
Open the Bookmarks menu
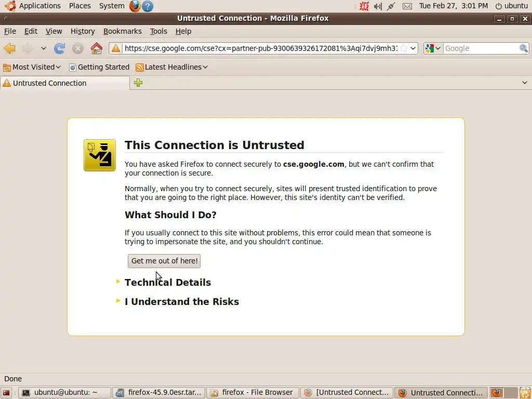[x=122, y=31]
